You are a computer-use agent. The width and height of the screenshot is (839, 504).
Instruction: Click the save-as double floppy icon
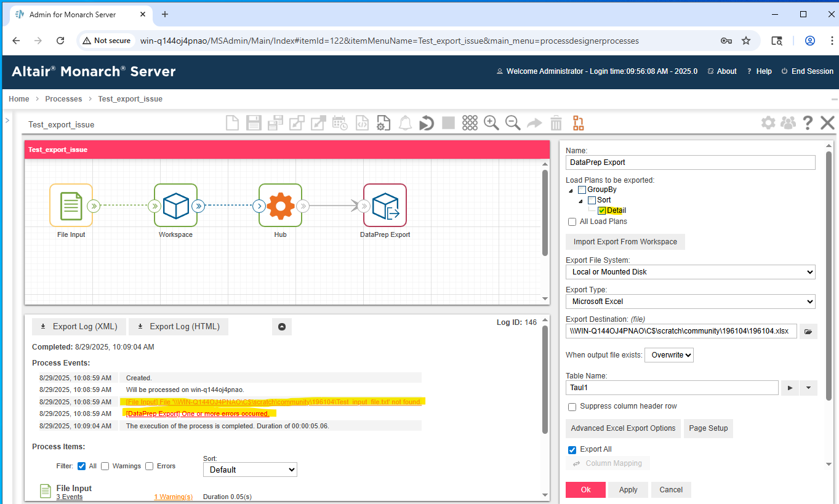coord(275,123)
